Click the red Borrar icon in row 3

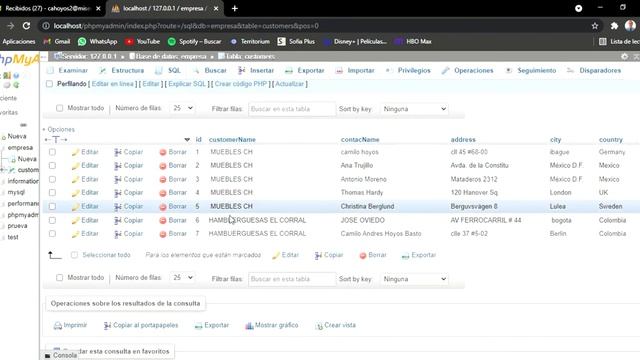(163, 180)
